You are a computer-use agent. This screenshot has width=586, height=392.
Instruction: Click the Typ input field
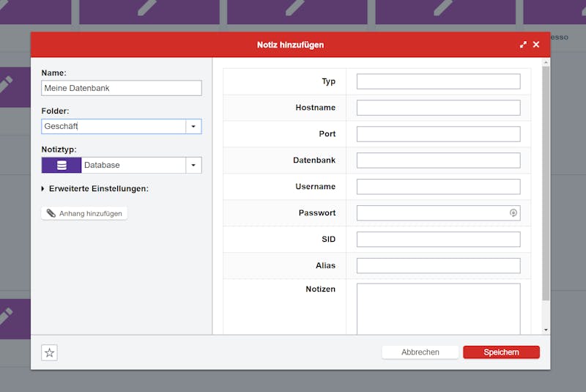pos(438,81)
